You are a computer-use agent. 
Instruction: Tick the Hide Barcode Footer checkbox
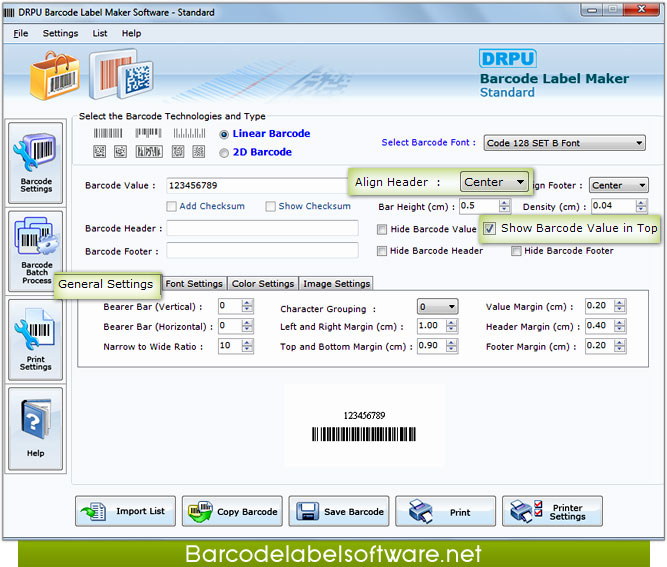pos(516,251)
